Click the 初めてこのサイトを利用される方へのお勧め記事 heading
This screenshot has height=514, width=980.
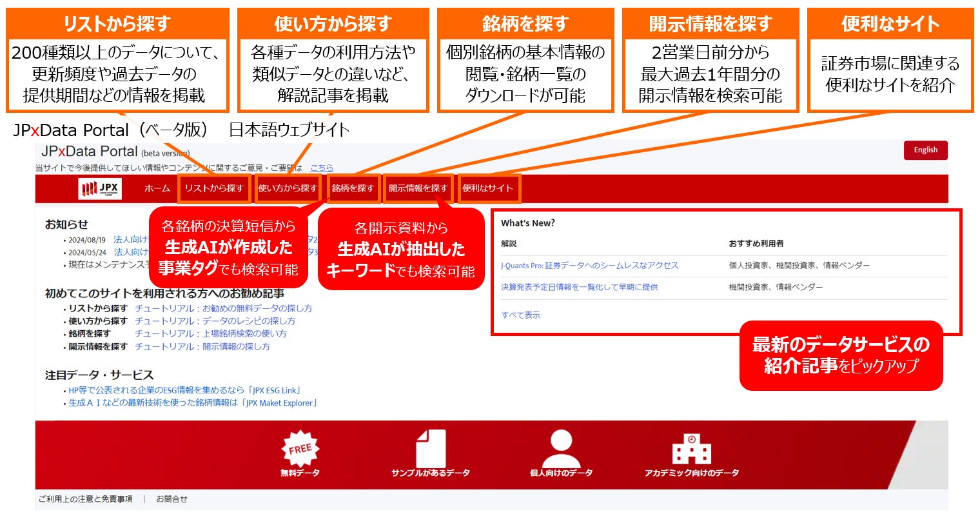coord(164,293)
